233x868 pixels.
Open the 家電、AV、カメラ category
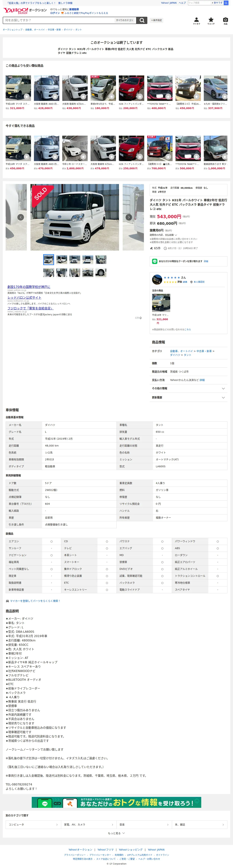click(x=89, y=825)
